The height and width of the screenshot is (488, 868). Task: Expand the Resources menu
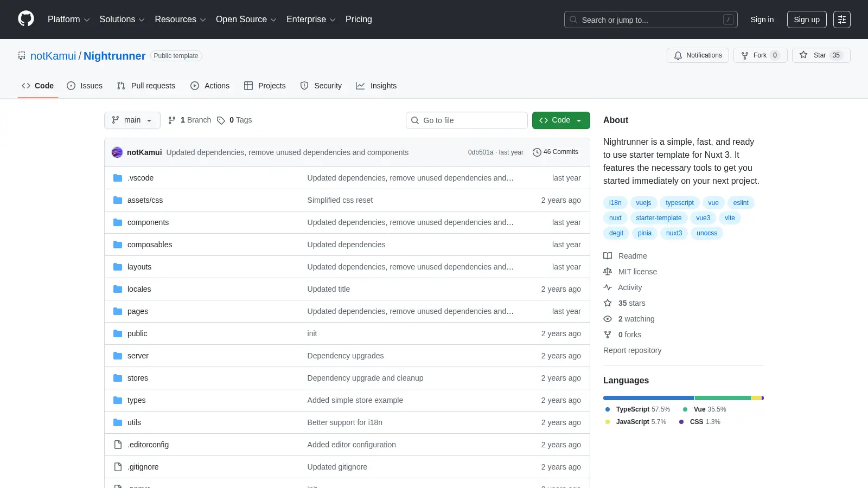tap(180, 20)
